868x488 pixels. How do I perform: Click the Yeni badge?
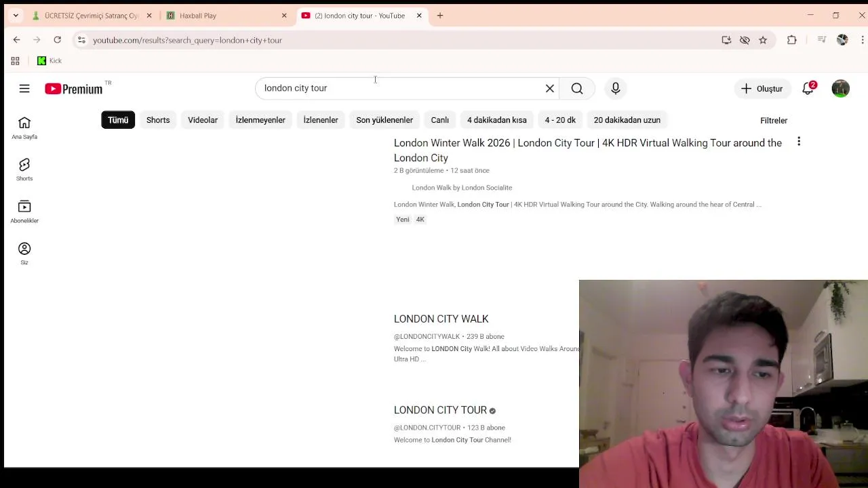pyautogui.click(x=403, y=220)
